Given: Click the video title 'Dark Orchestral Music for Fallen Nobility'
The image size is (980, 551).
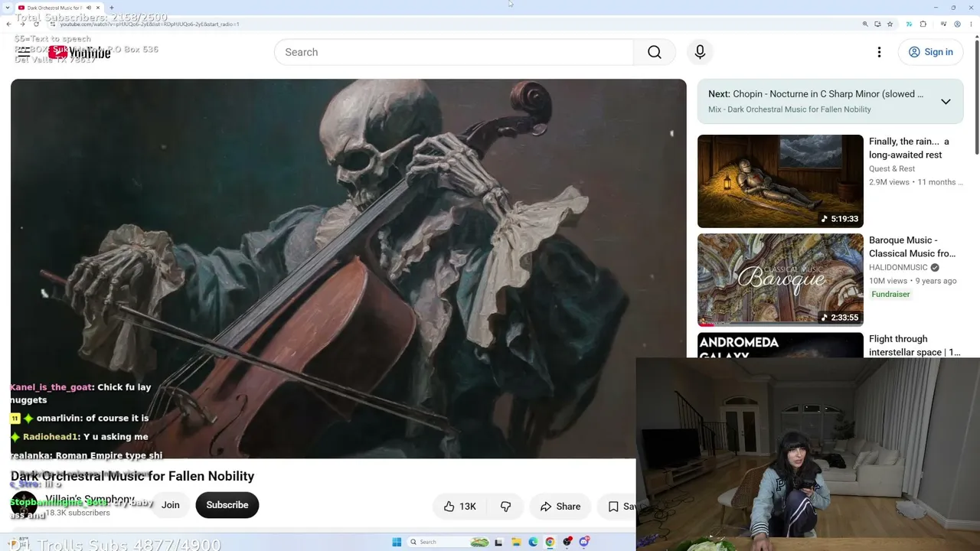Looking at the screenshot, I should click(x=132, y=476).
